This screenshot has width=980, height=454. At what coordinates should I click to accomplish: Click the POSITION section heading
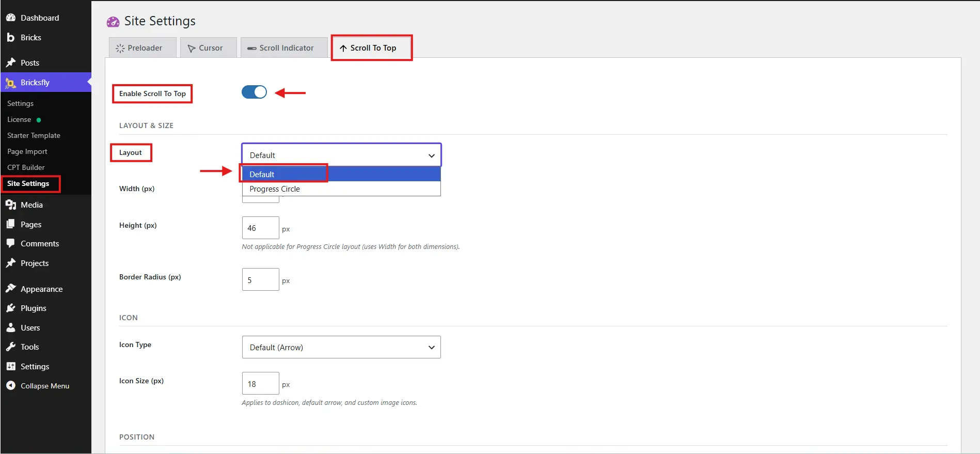click(137, 437)
